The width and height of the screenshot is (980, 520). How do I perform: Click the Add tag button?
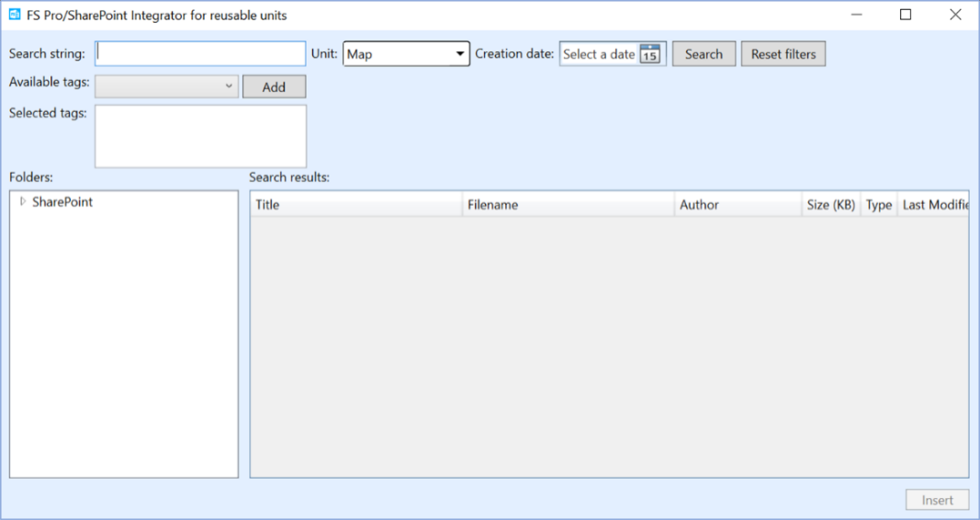point(274,87)
